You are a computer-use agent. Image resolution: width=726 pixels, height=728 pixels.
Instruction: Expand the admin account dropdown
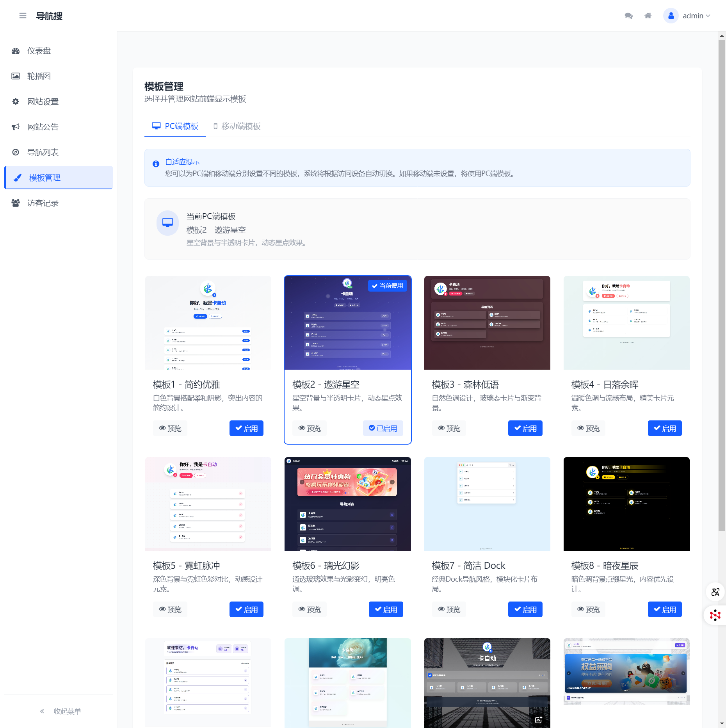696,16
